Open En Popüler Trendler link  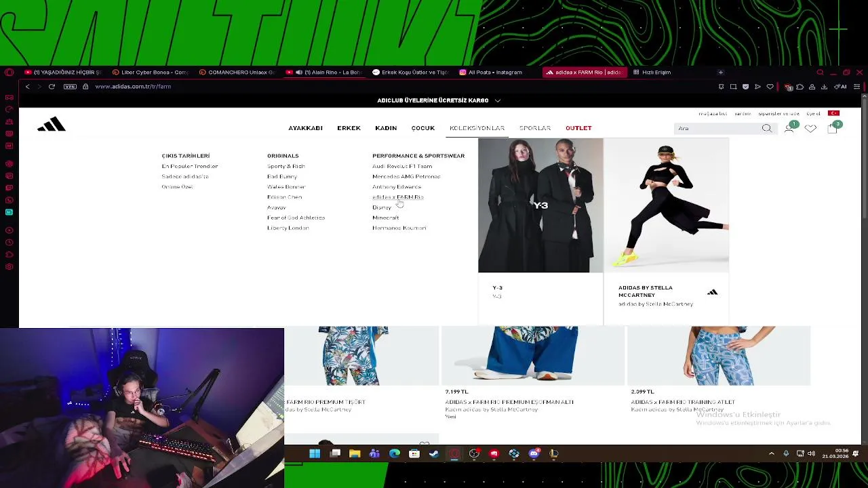coord(190,167)
